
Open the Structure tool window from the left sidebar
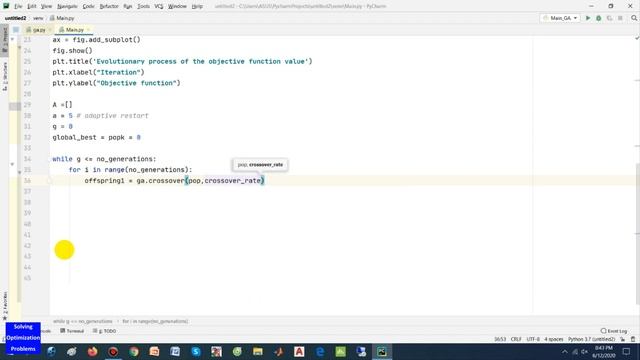5,76
